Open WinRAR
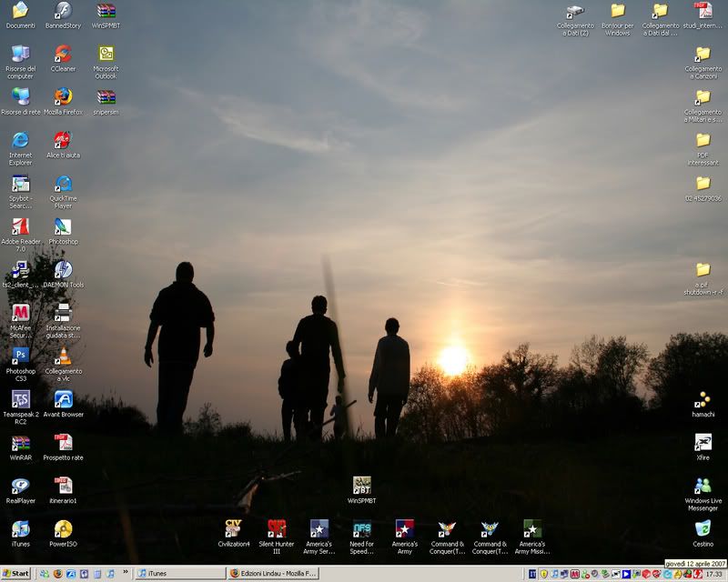This screenshot has height=582, width=728. pyautogui.click(x=18, y=444)
